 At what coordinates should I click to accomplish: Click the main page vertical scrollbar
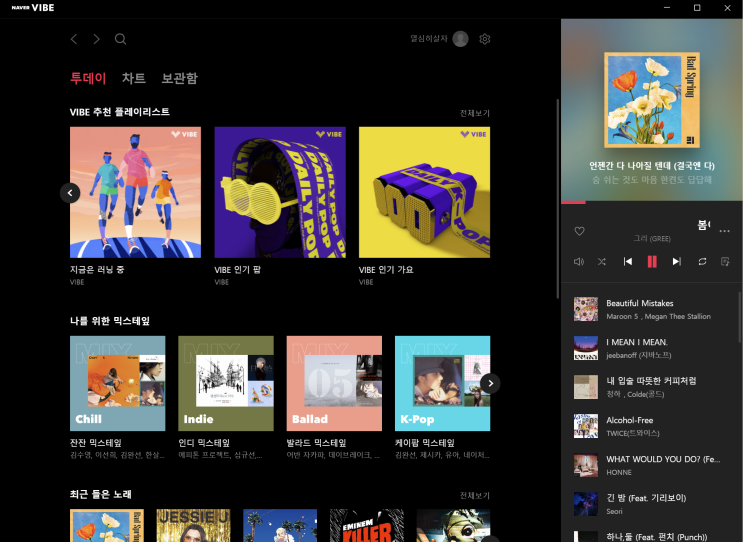click(x=558, y=199)
